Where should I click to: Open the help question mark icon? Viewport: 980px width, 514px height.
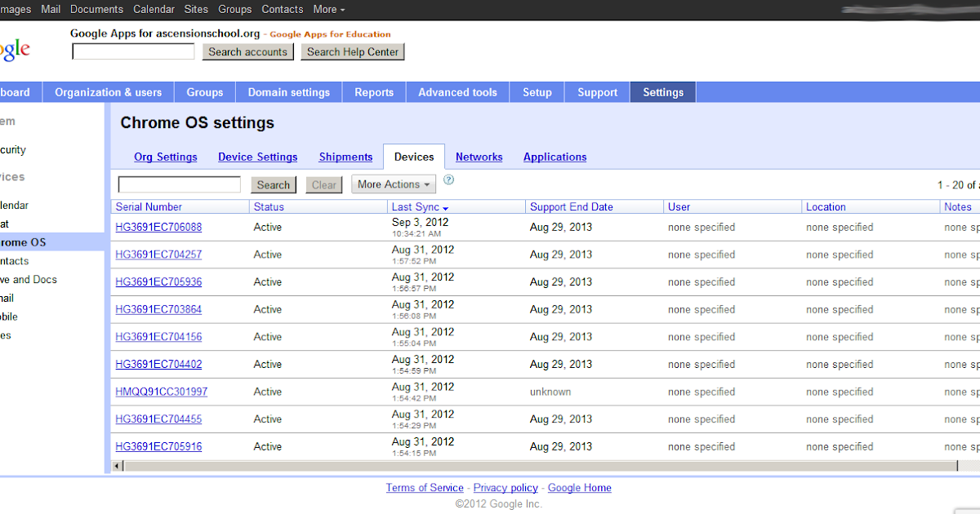pos(449,180)
